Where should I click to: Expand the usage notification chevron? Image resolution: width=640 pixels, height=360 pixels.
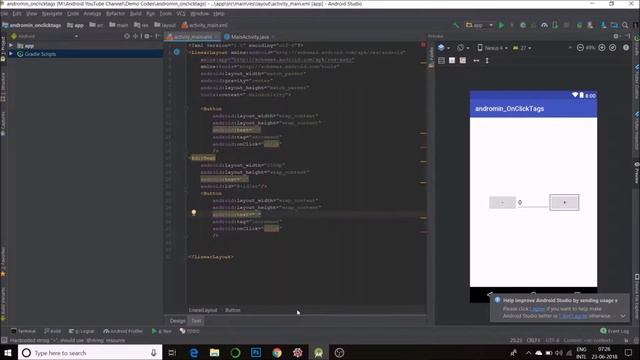623,316
